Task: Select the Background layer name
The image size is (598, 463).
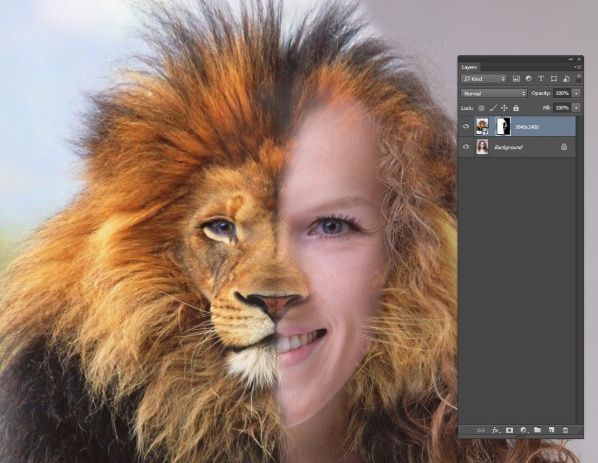Action: [x=508, y=147]
